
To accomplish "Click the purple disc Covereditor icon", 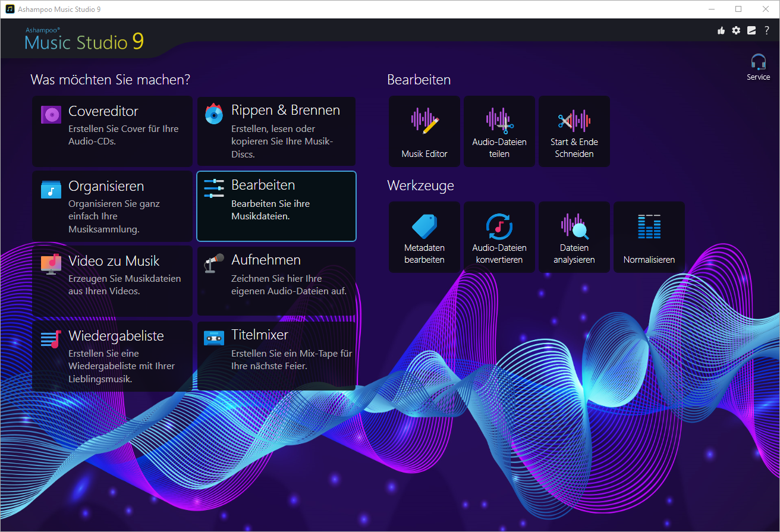I will click(51, 114).
